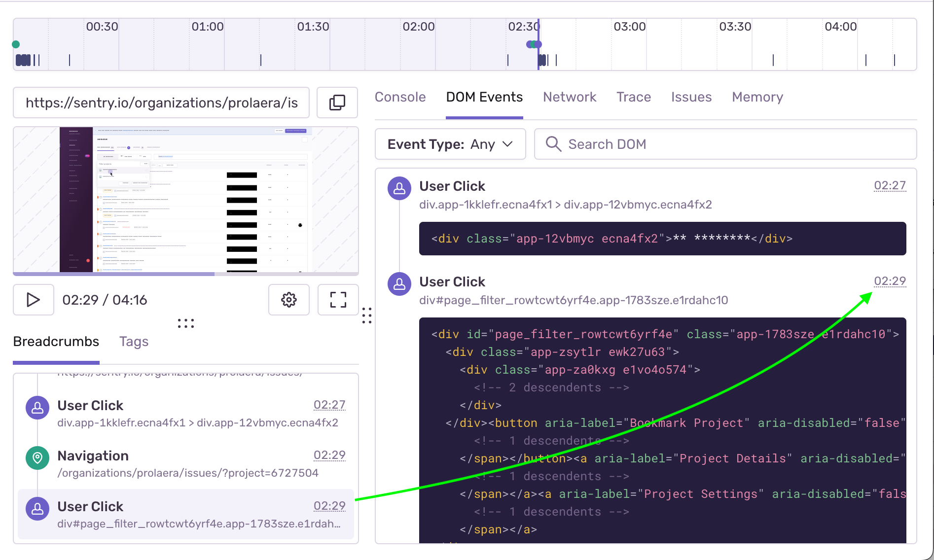Click the Navigation location pin icon
Image resolution: width=934 pixels, height=560 pixels.
37,457
